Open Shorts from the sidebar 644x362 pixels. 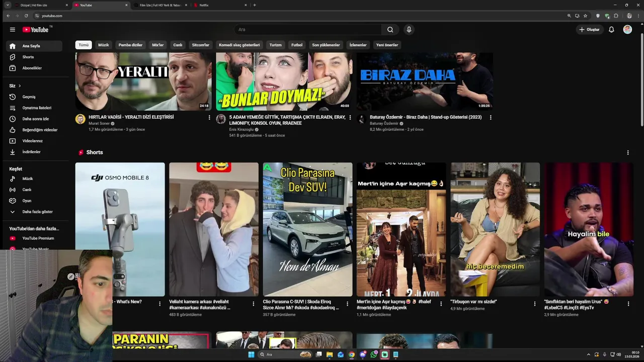[x=34, y=57]
